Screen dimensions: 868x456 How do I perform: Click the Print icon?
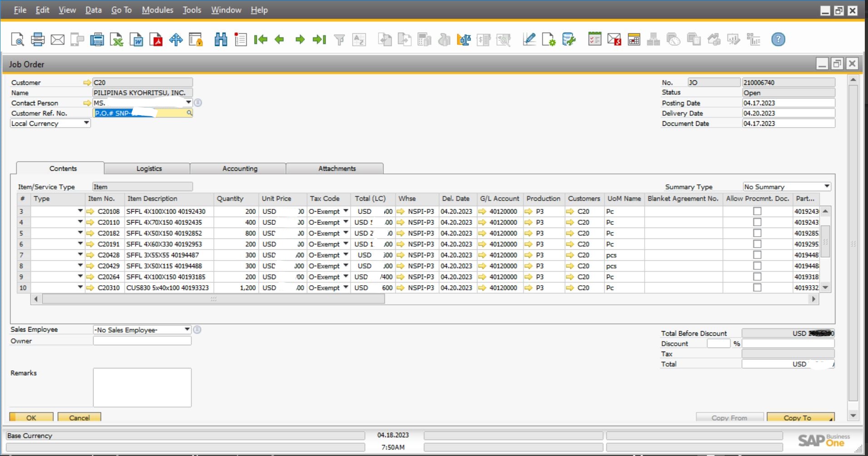[38, 40]
